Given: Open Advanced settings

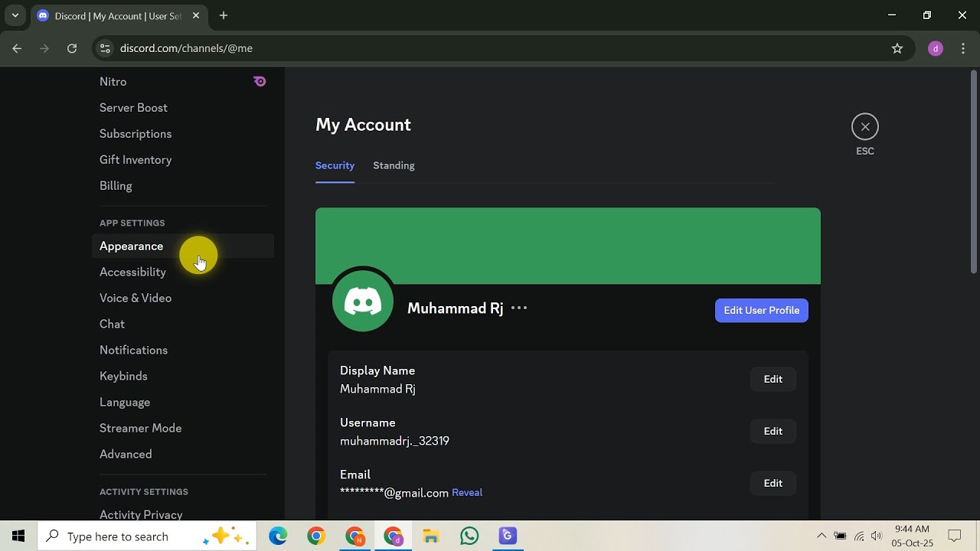Looking at the screenshot, I should 183,455.
